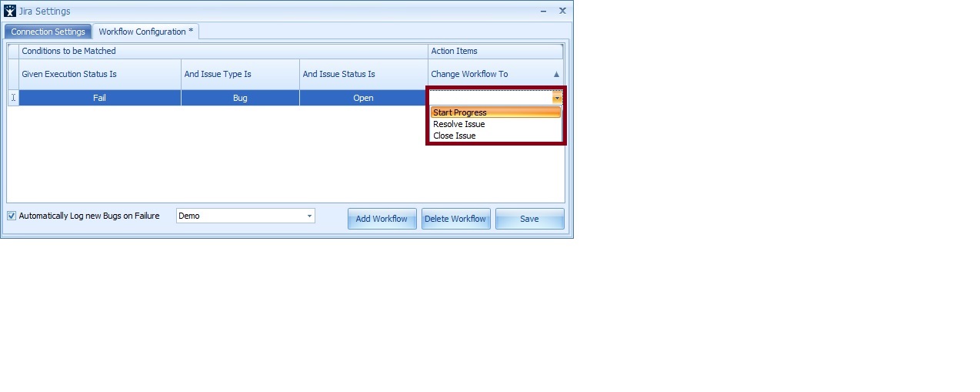Choose Close Issue from the dropdown list
Image resolution: width=980 pixels, height=392 pixels.
pos(495,136)
